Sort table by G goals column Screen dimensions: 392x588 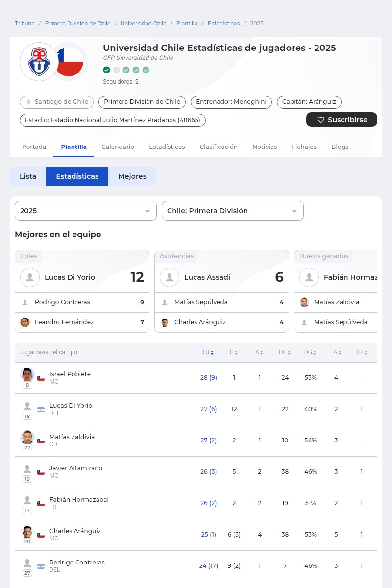tap(234, 352)
